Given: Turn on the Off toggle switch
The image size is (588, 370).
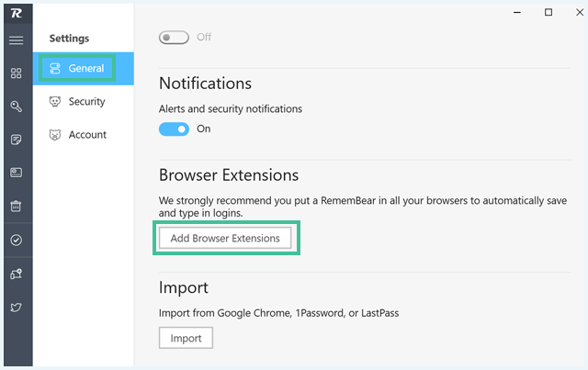Looking at the screenshot, I should point(174,38).
